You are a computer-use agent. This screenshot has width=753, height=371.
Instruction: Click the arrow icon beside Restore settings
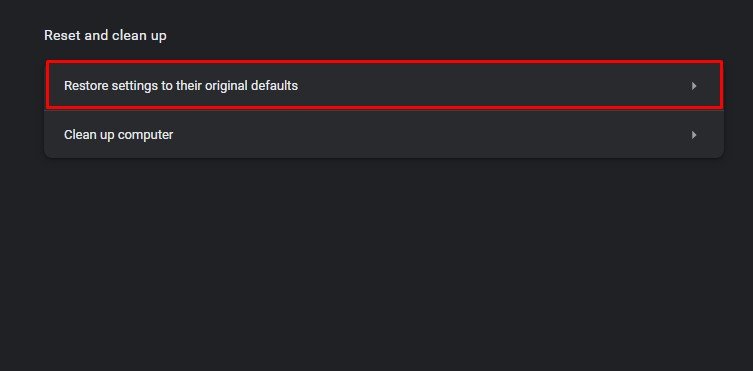tap(694, 86)
